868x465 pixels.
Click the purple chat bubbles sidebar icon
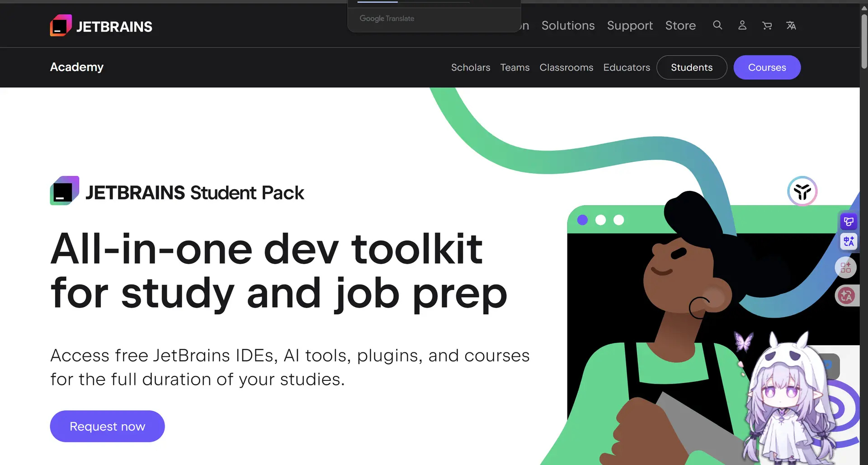[x=849, y=221]
